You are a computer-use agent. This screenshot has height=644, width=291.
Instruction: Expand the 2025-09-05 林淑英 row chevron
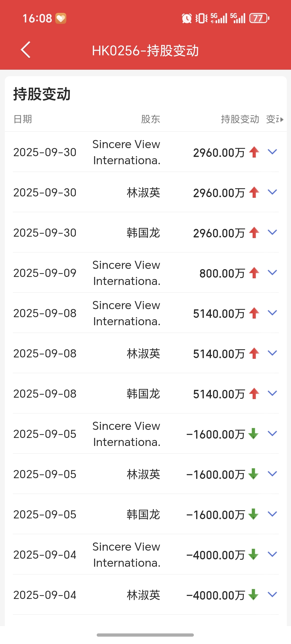[x=272, y=474]
